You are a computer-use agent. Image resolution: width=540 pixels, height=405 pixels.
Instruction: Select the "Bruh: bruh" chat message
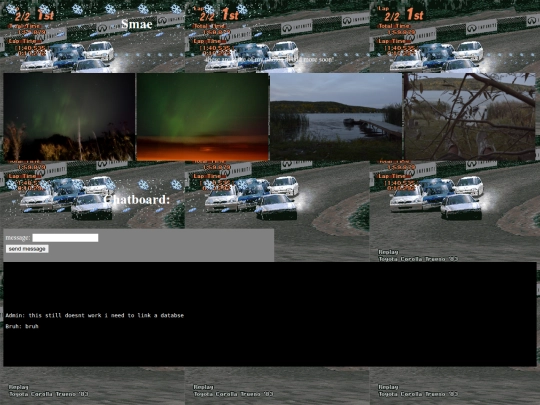[x=22, y=326]
